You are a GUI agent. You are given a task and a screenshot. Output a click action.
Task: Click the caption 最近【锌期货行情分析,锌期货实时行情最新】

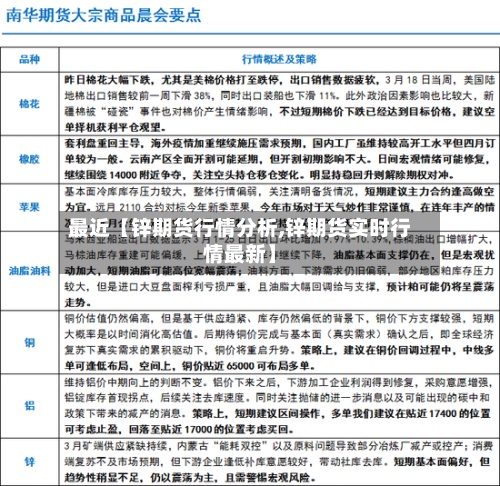240,241
